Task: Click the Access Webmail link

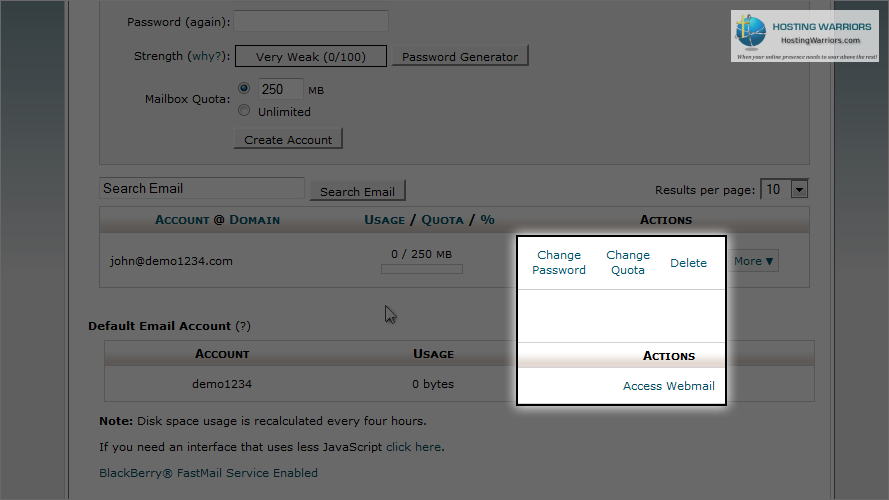Action: pyautogui.click(x=668, y=386)
